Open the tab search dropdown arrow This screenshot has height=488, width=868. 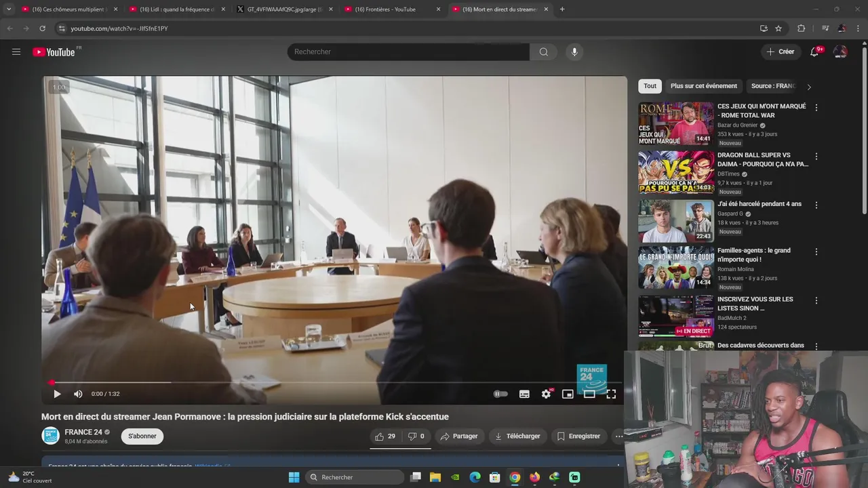(8, 9)
